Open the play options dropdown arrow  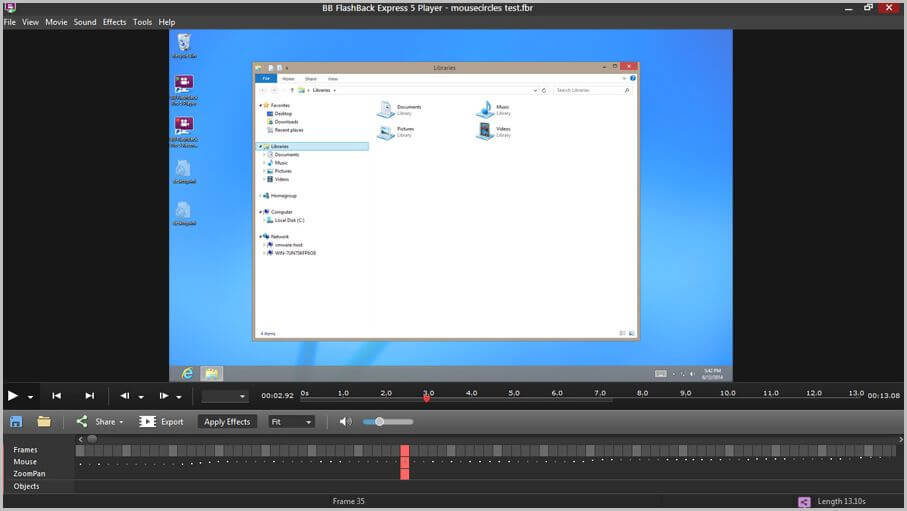tap(30, 397)
